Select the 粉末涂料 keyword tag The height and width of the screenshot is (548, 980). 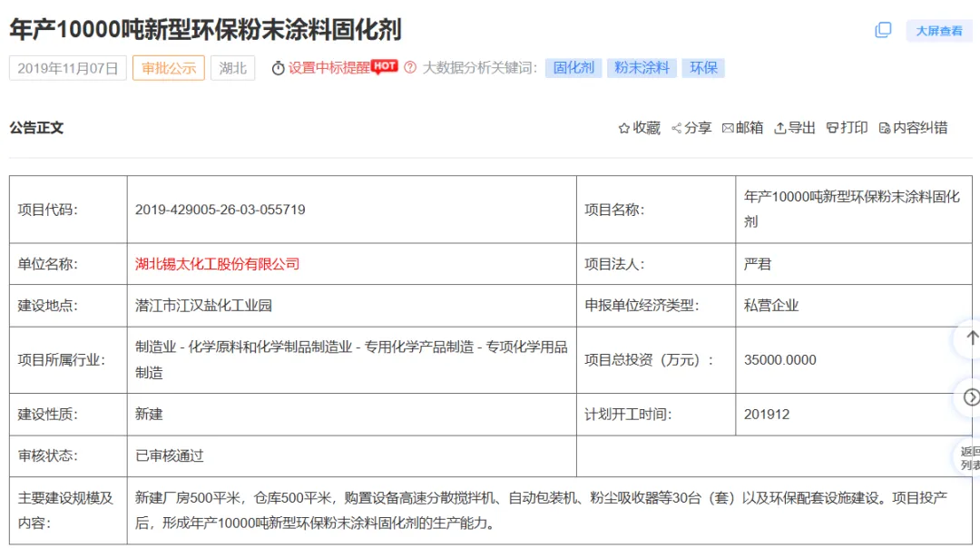642,68
